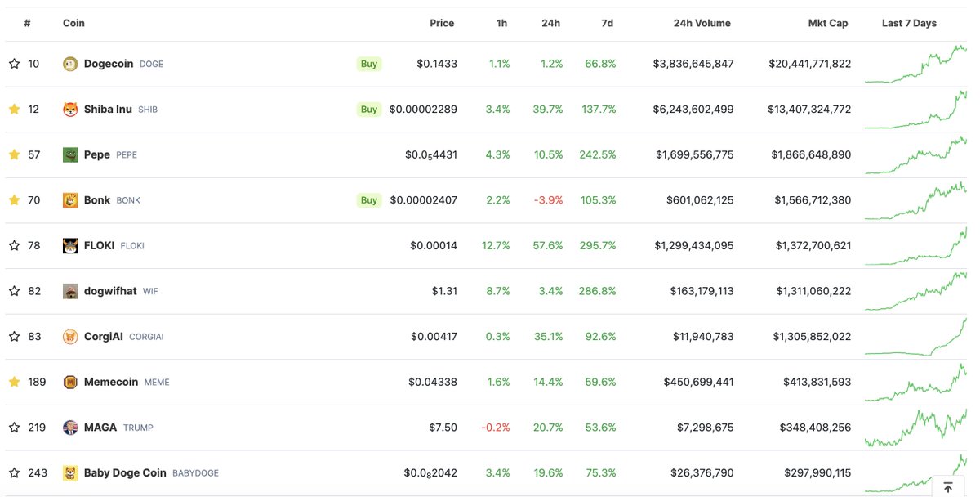This screenshot has width=980, height=497.
Task: Open the Pepe coin name link
Action: [97, 154]
